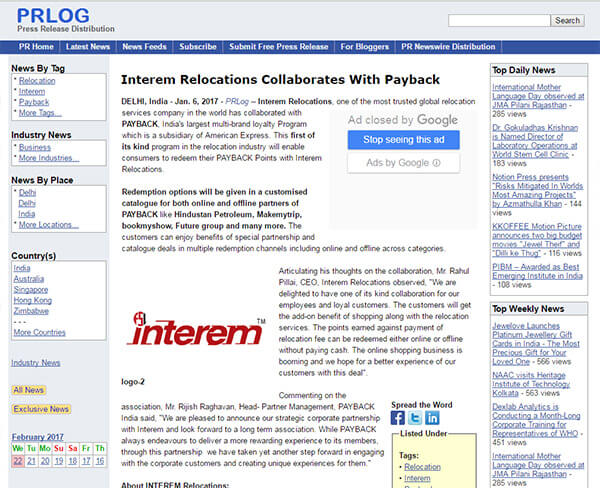
Task: Click the article headline text
Action: 280,80
